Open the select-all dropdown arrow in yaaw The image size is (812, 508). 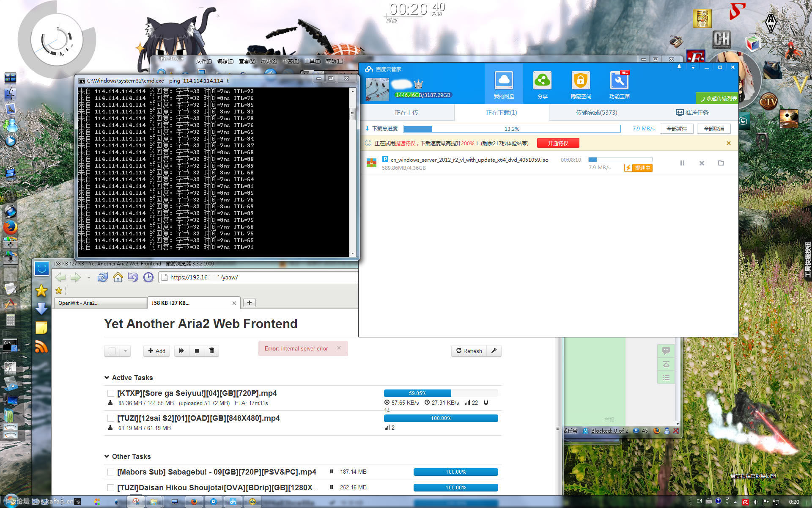coord(125,351)
